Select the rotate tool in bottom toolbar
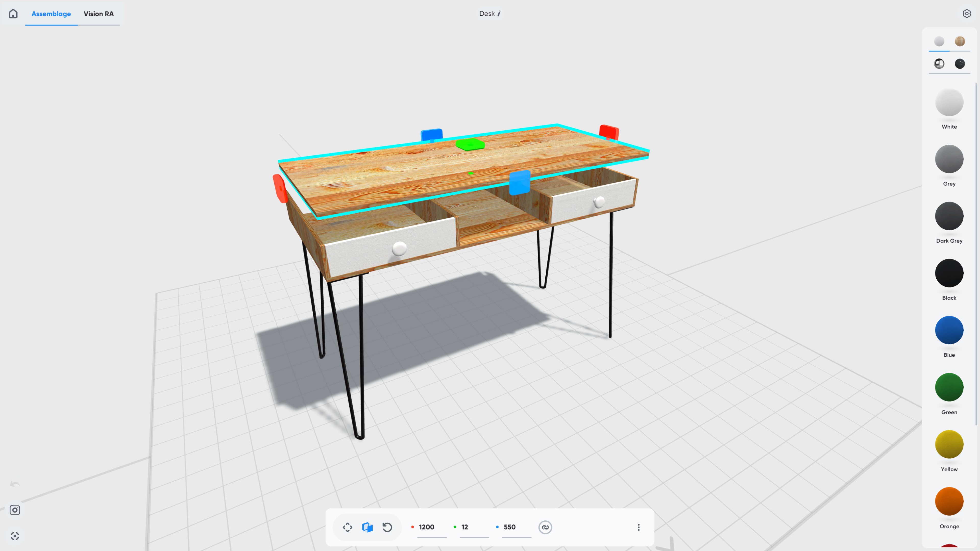 (387, 527)
